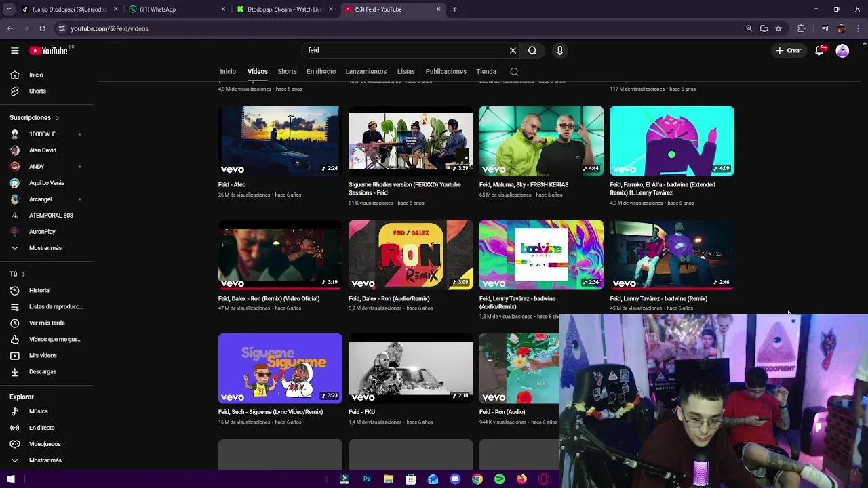Open a new browser tab

[x=454, y=9]
